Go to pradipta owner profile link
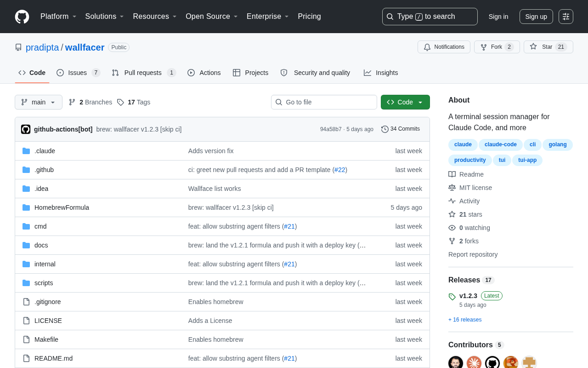The image size is (588, 368). [42, 47]
